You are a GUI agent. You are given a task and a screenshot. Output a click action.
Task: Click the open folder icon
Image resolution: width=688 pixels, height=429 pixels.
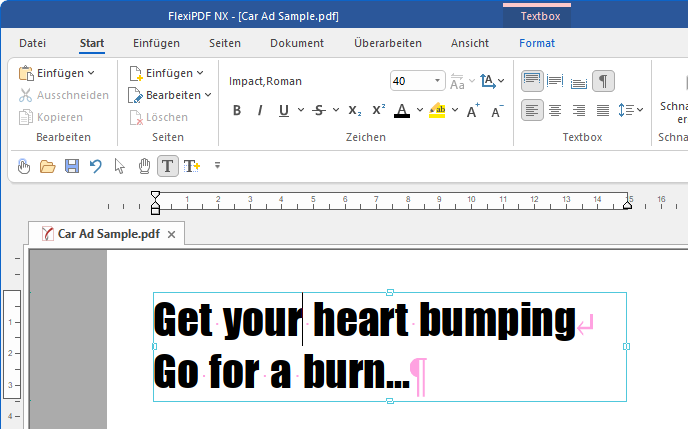(47, 166)
